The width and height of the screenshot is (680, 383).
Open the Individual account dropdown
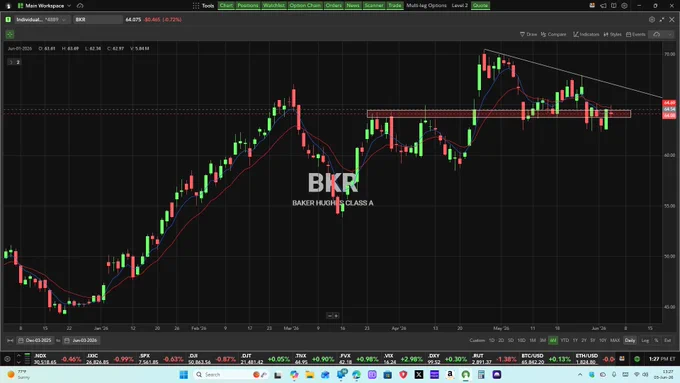pyautogui.click(x=41, y=20)
